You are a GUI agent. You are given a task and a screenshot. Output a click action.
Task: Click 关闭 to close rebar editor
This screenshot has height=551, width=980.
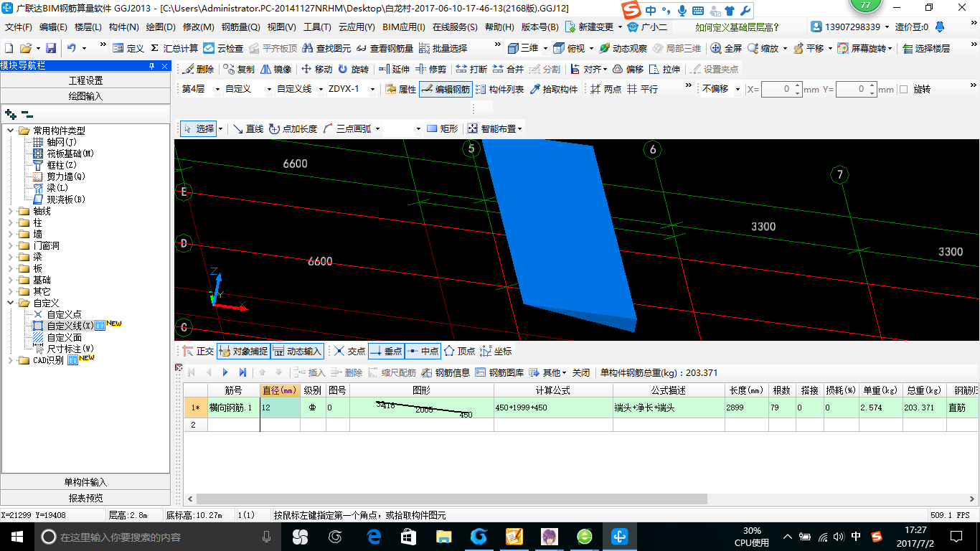tap(580, 372)
